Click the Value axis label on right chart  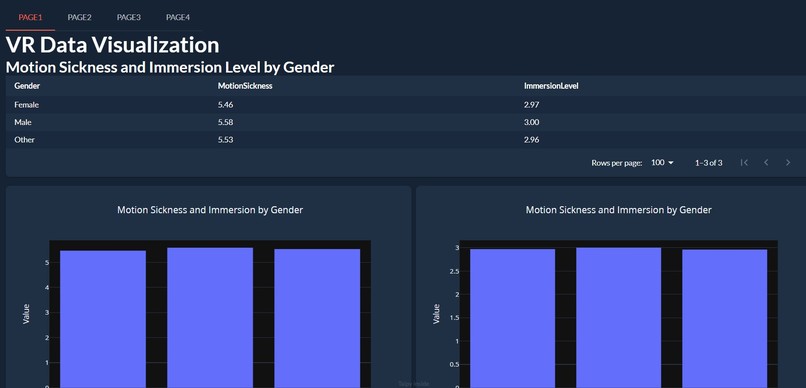point(436,314)
